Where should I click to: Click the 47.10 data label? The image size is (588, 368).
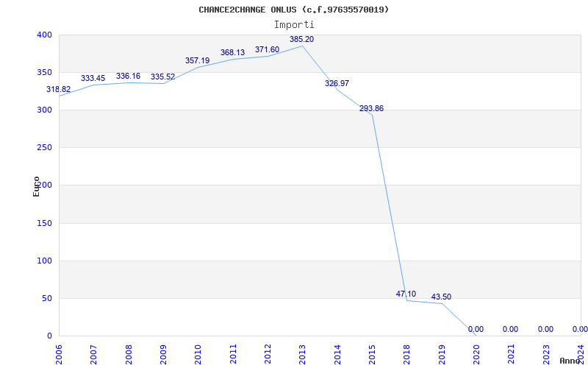pyautogui.click(x=406, y=294)
